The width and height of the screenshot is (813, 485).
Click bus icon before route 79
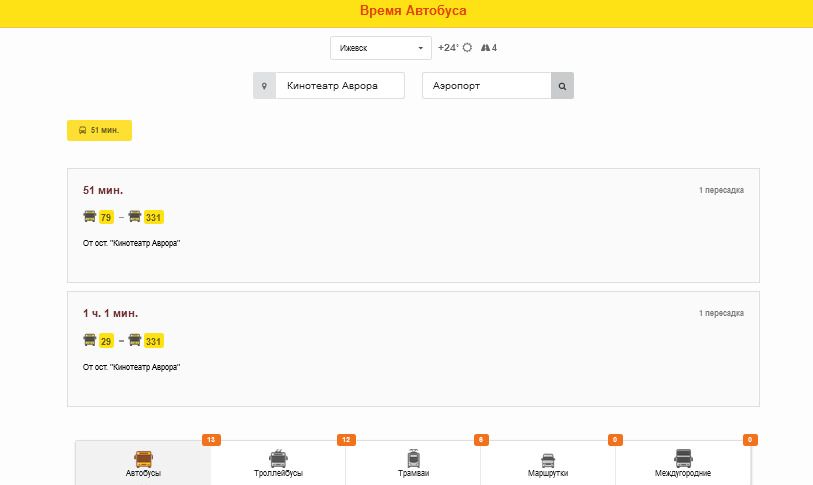[x=90, y=217]
